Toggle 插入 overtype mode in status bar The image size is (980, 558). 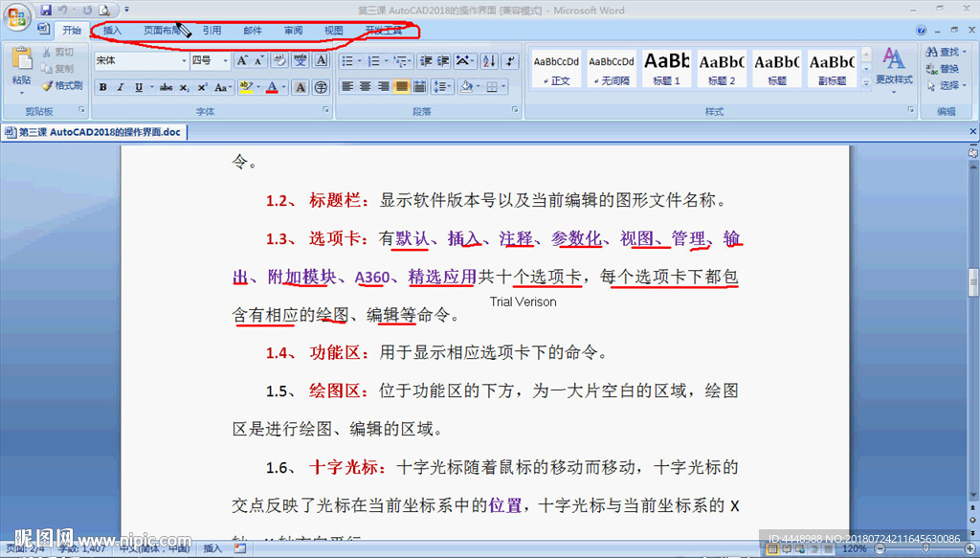[212, 548]
